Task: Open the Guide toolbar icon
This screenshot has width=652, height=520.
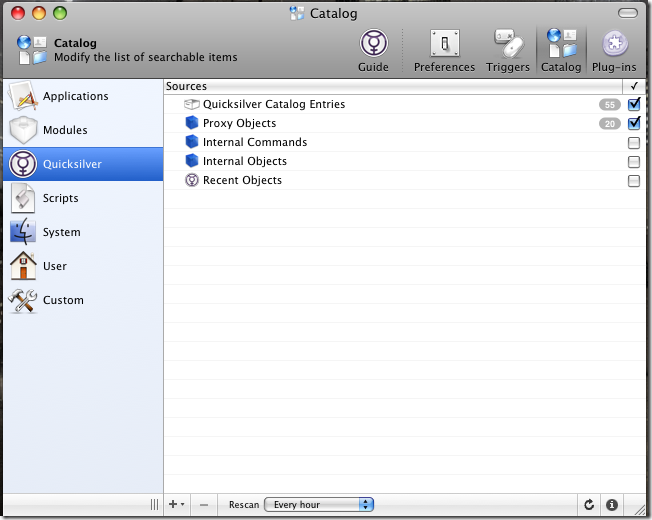Action: pos(373,50)
